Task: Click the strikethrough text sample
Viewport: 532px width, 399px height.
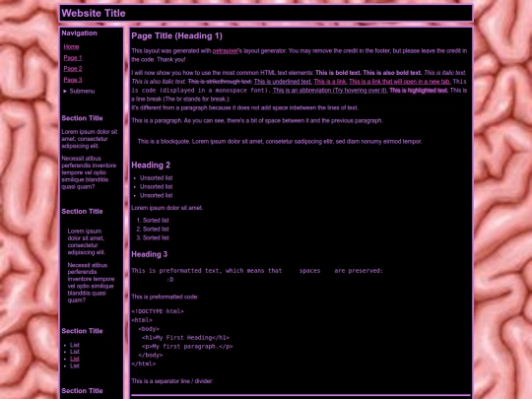Action: pos(220,82)
